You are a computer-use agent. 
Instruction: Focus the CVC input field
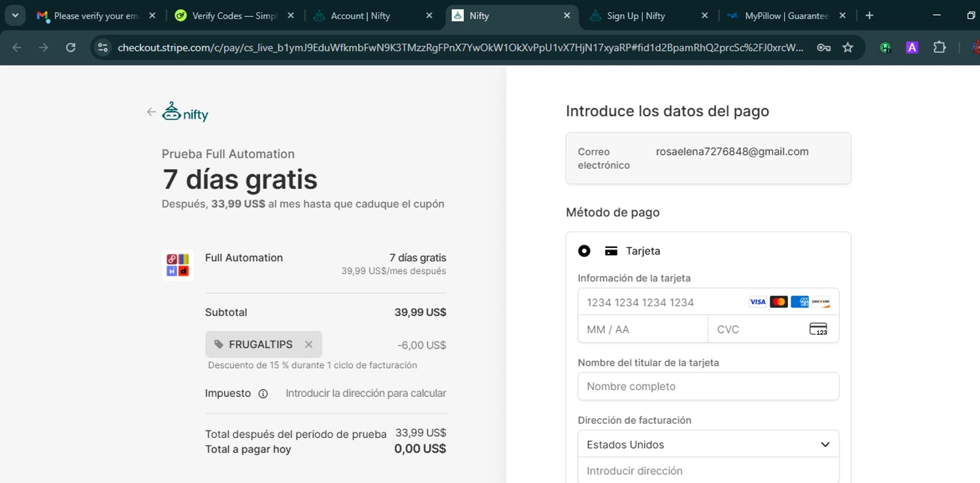(774, 330)
